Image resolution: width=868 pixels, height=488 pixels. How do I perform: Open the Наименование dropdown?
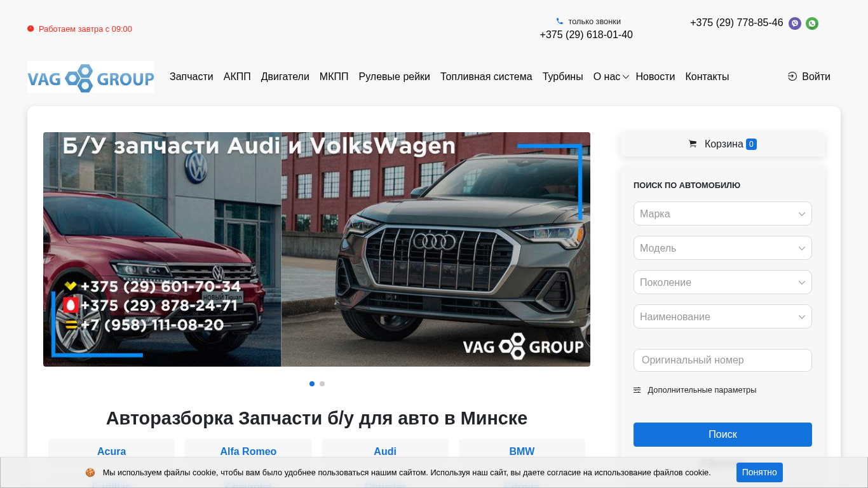[722, 316]
